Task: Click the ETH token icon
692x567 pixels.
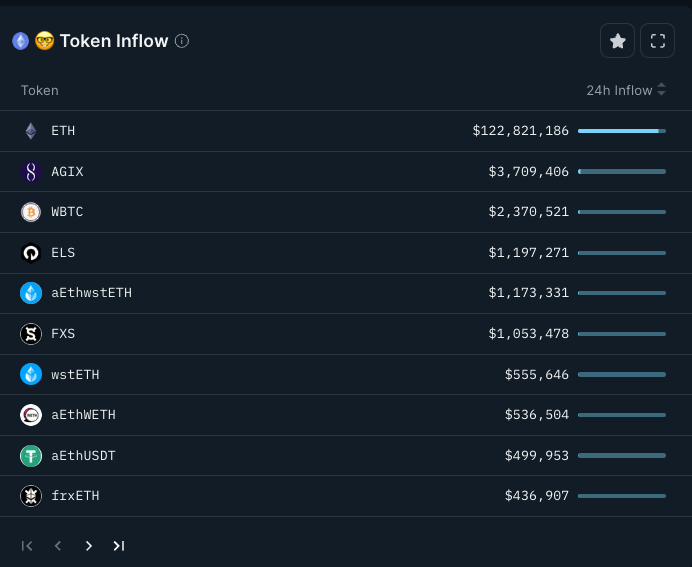Action: coord(31,131)
